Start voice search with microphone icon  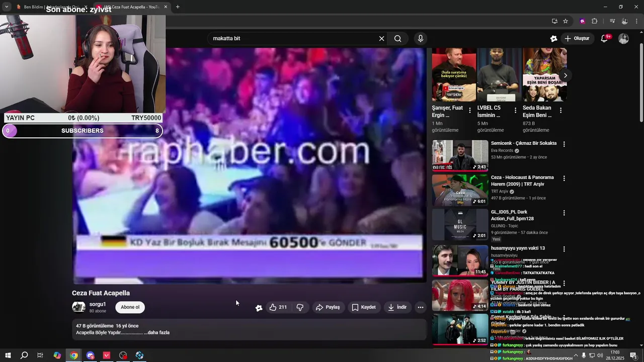tap(421, 38)
